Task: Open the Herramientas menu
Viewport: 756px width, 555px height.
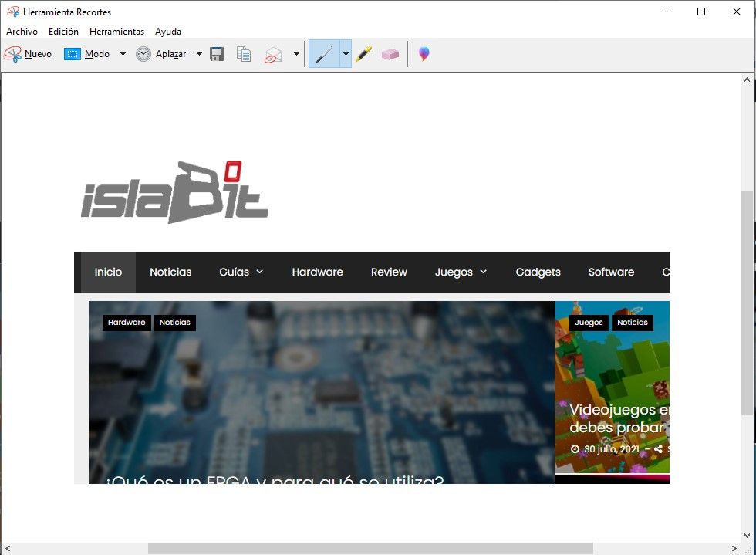Action: (x=116, y=32)
